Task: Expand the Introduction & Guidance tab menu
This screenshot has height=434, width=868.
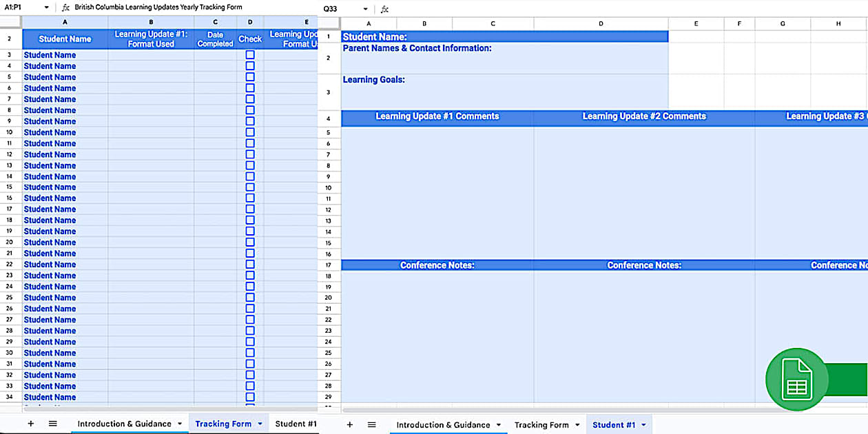Action: click(x=180, y=424)
